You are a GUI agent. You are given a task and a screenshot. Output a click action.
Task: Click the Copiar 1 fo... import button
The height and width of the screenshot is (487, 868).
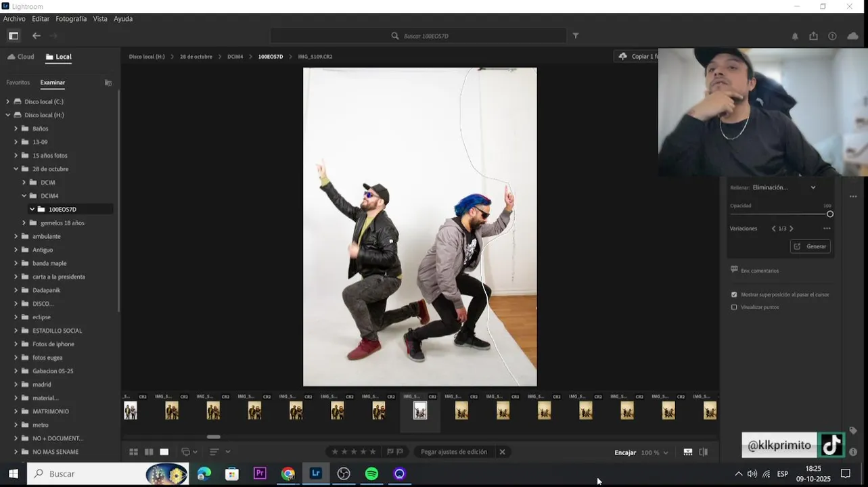point(637,57)
